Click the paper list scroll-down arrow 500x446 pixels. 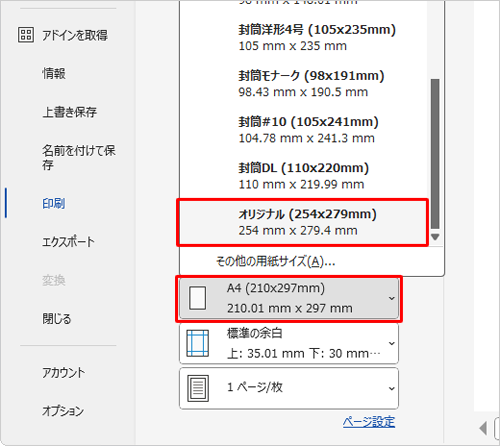(435, 237)
